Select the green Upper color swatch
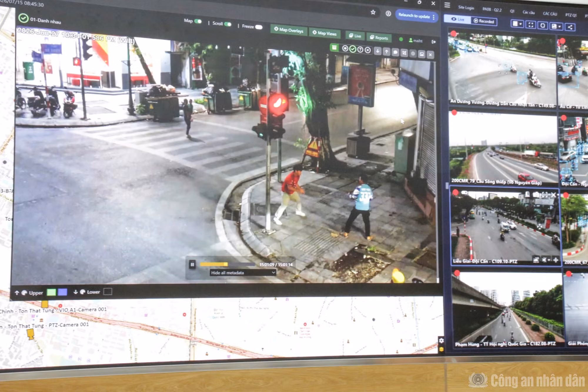Image resolution: width=588 pixels, height=392 pixels. 51,292
